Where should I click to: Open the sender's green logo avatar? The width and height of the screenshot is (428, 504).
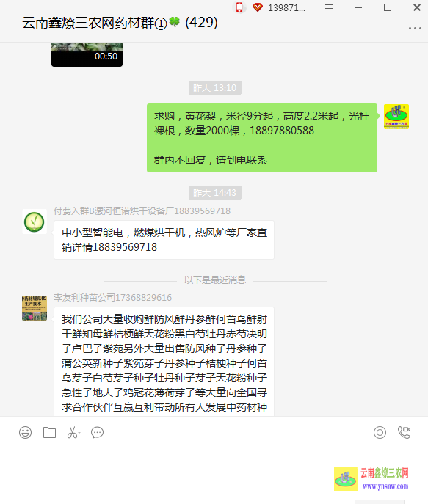[396, 117]
